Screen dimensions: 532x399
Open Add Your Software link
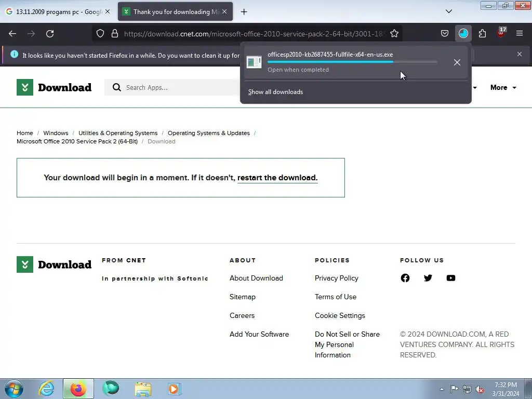259,334
